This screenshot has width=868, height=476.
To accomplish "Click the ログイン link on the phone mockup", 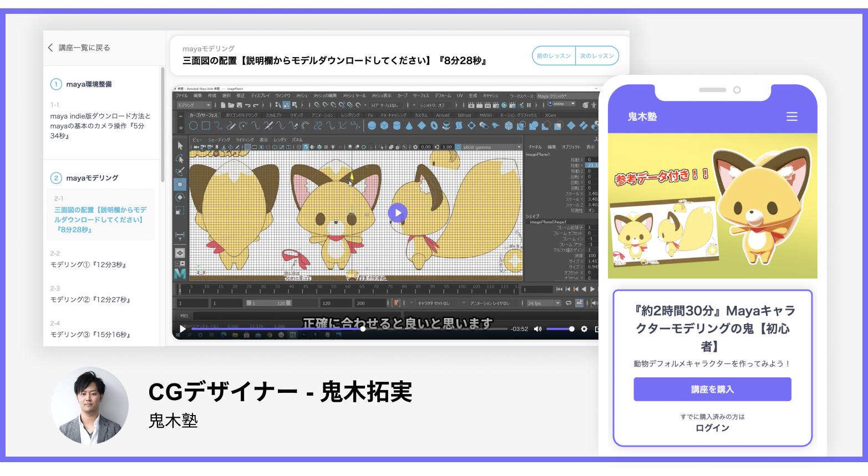I will [712, 428].
